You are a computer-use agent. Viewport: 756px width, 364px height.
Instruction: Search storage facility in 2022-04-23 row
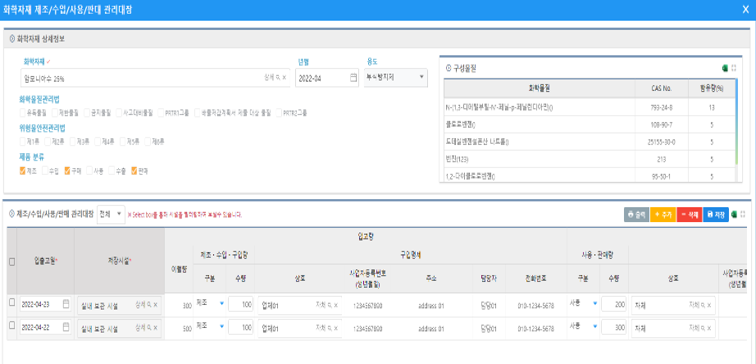pos(149,305)
